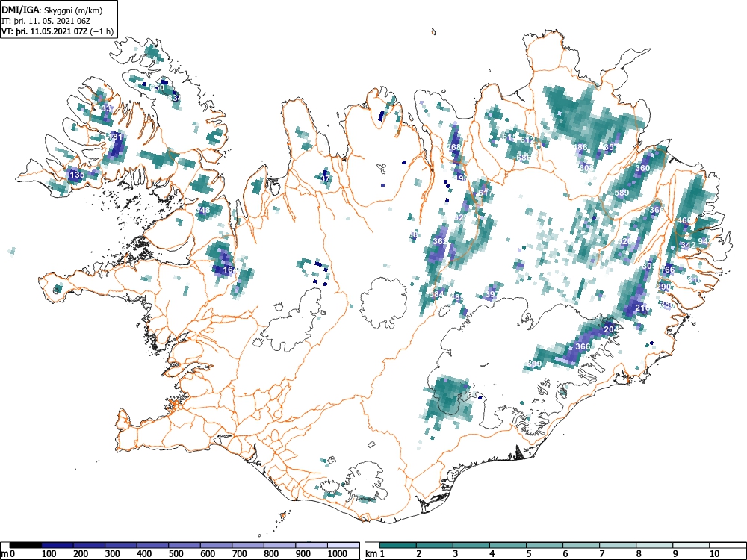
Task: Select the 4–5 km legend swatch
Action: coord(508,545)
